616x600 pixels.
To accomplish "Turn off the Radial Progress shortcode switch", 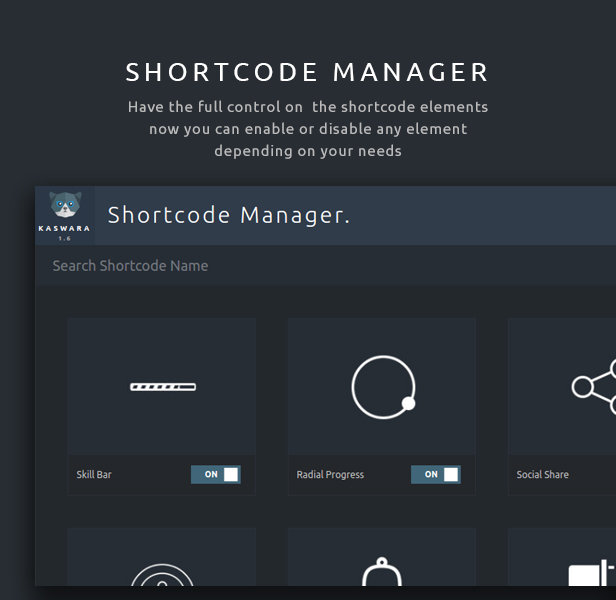I will [436, 474].
